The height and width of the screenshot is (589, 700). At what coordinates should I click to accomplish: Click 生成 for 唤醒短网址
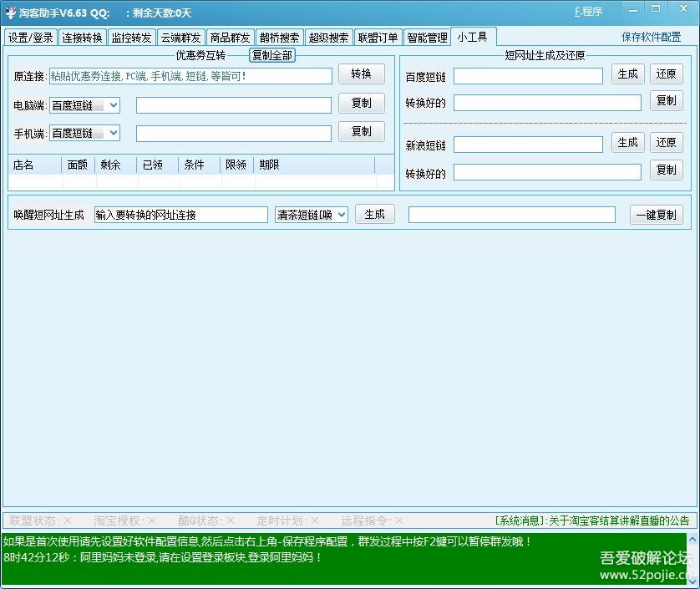(x=374, y=215)
